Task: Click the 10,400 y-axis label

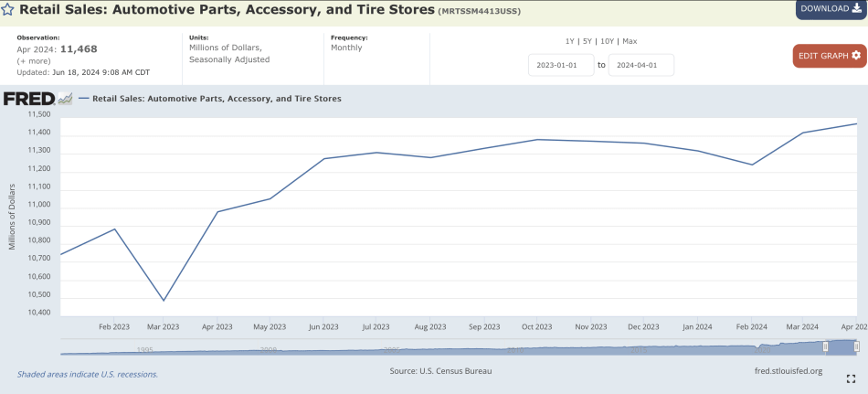Action: (38, 313)
